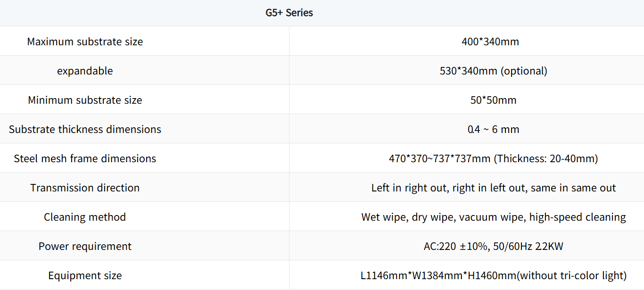Select the Cleaning method label
This screenshot has height=290, width=644.
coord(85,217)
